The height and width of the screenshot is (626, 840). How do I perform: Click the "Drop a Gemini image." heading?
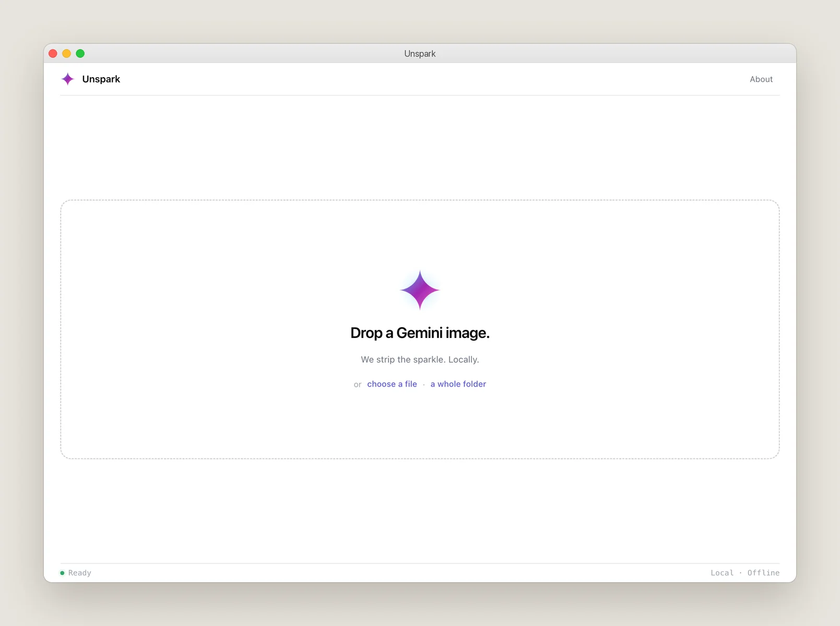click(420, 333)
